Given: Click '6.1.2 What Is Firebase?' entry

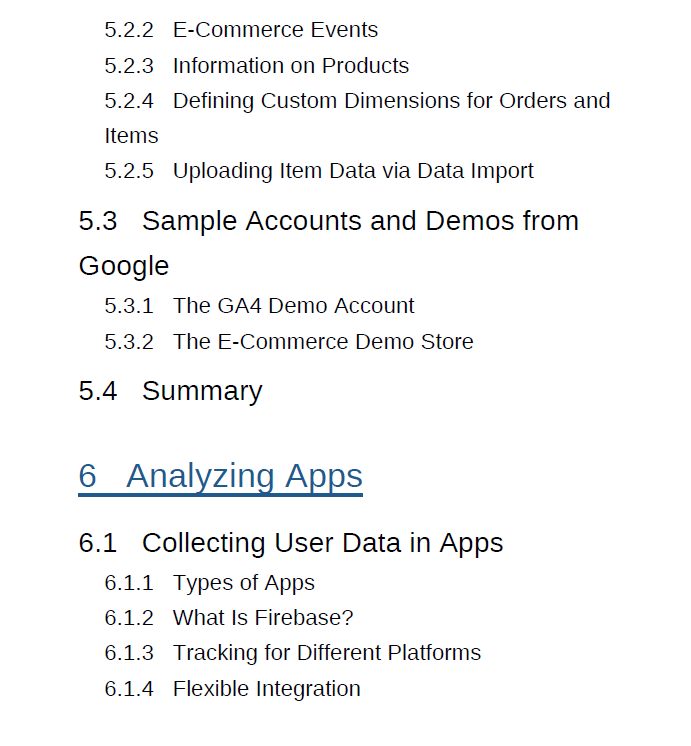Looking at the screenshot, I should click(x=229, y=618).
